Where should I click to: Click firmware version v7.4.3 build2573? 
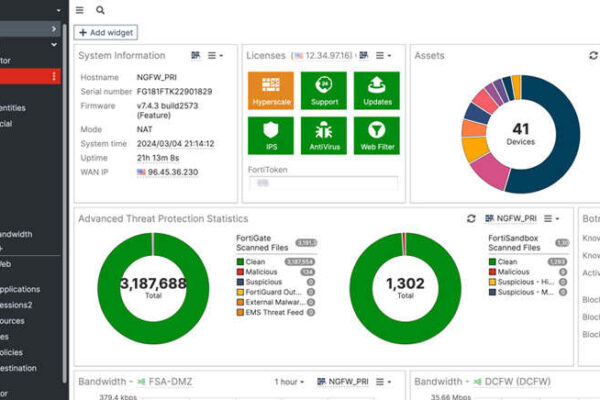167,106
